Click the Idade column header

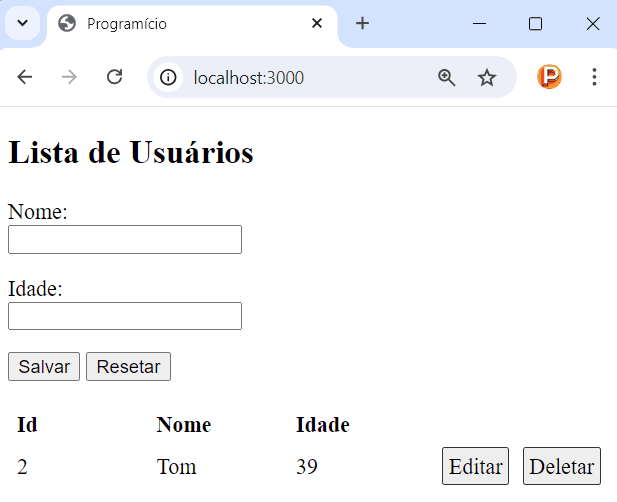point(323,425)
